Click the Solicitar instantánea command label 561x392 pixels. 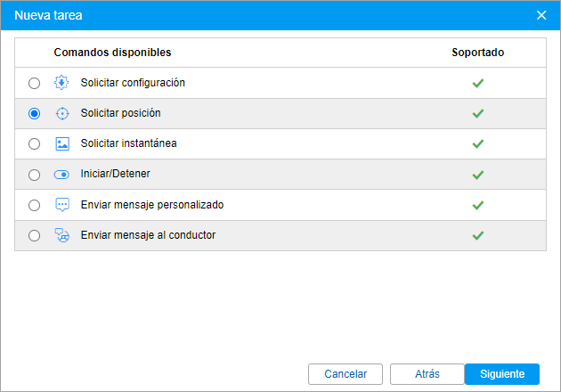coord(128,143)
